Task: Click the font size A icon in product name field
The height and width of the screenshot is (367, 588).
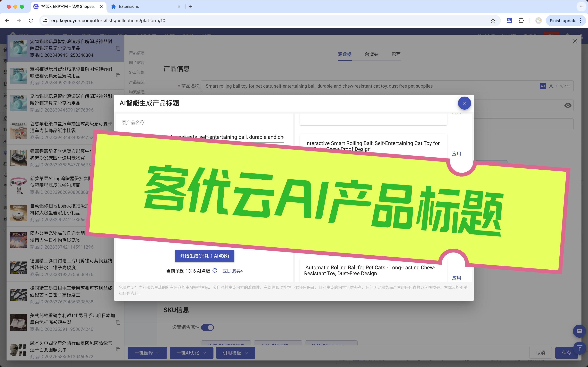Action: (551, 86)
